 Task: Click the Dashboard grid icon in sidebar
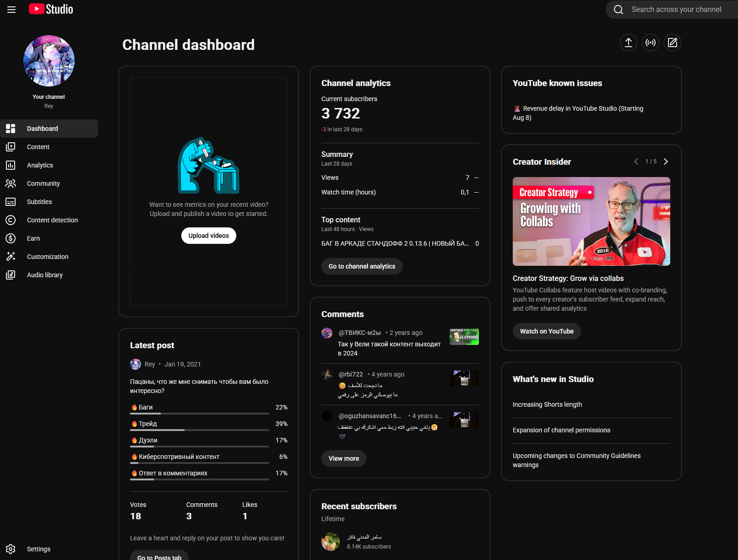pyautogui.click(x=11, y=129)
